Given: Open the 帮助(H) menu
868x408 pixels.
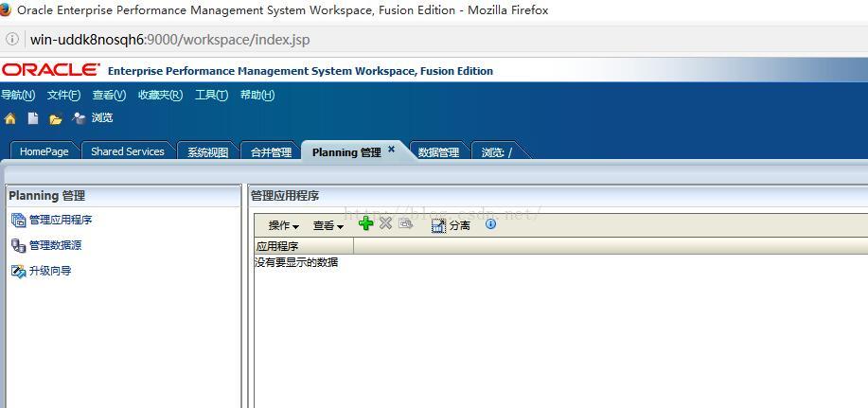Looking at the screenshot, I should pos(257,96).
